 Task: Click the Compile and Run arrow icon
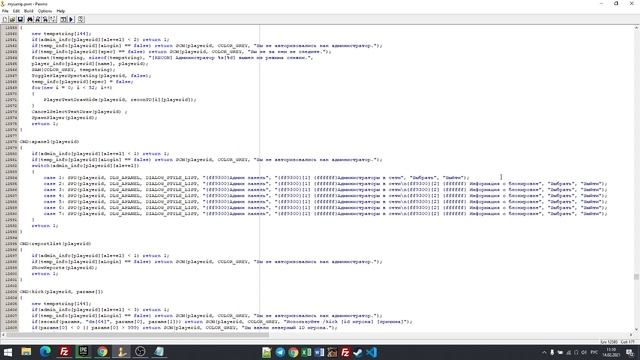click(x=71, y=19)
